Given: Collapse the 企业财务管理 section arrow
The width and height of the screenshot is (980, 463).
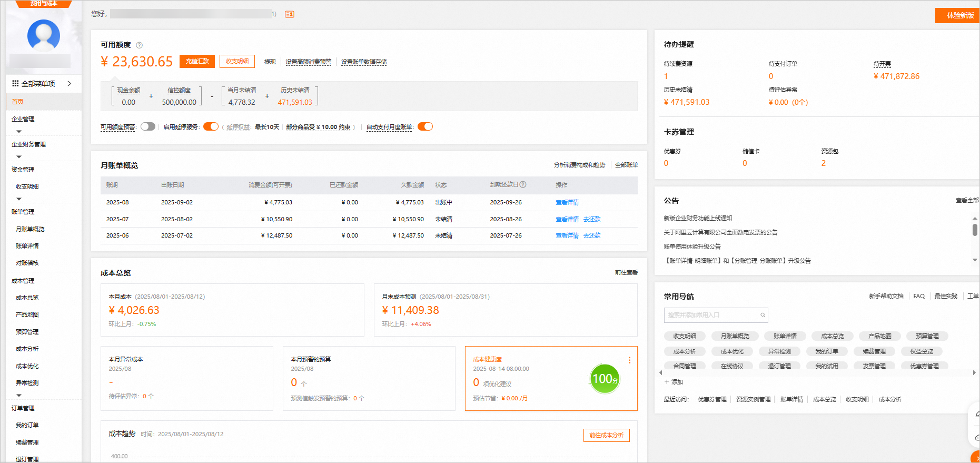Looking at the screenshot, I should 19,156.
